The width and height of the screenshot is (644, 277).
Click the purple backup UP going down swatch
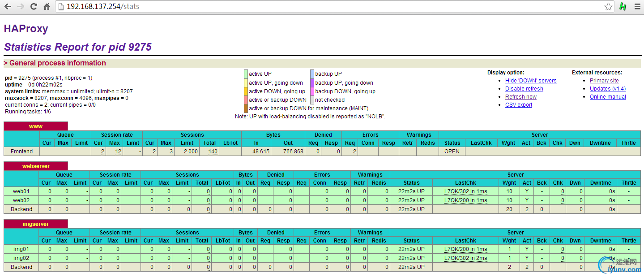(x=312, y=82)
